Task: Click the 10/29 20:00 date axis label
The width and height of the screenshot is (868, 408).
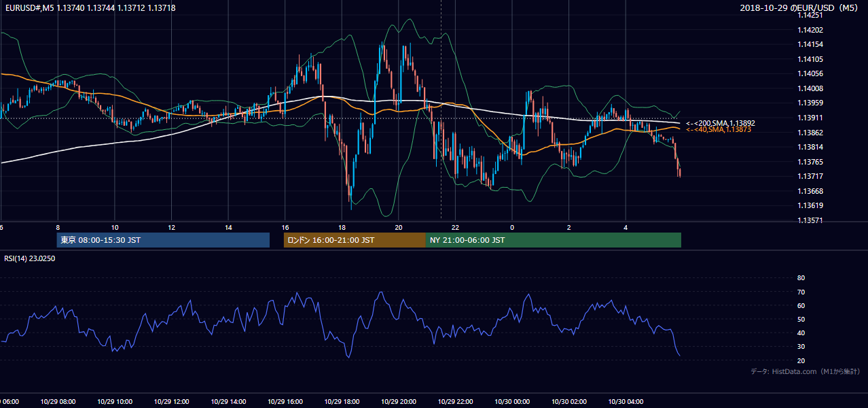Action: [x=399, y=402]
